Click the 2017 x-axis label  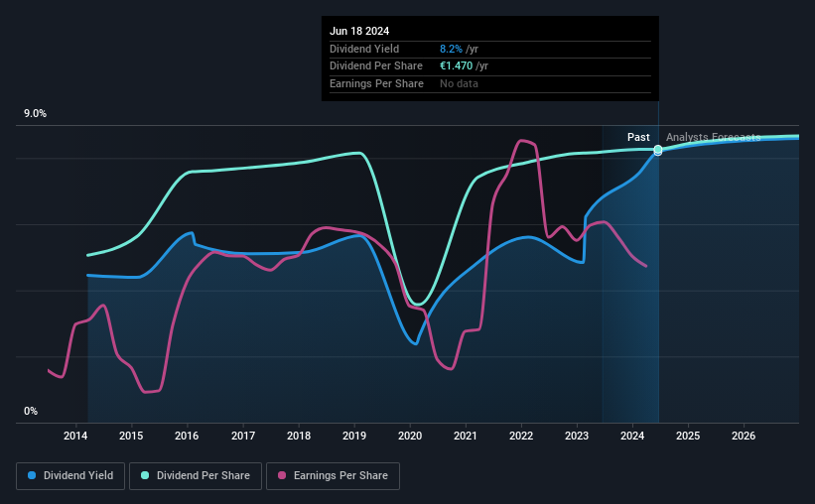tap(243, 436)
